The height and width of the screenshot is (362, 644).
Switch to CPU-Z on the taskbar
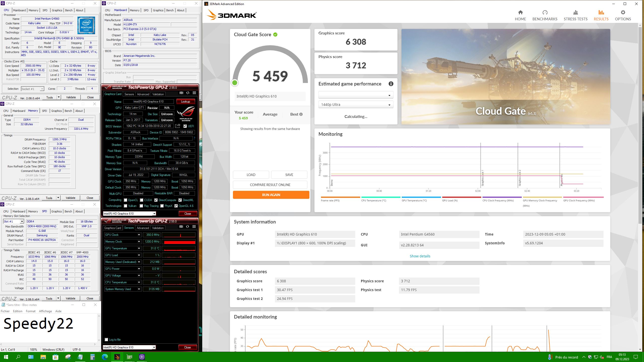(142, 357)
